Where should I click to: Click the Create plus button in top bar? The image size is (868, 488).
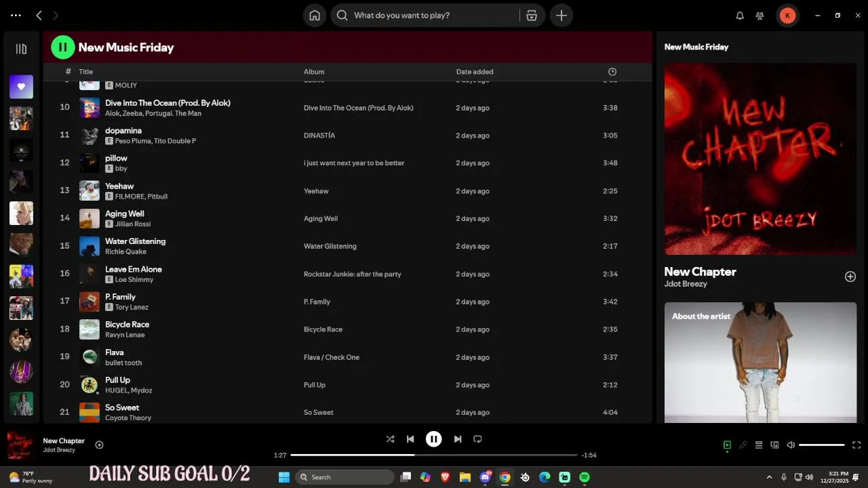[561, 16]
